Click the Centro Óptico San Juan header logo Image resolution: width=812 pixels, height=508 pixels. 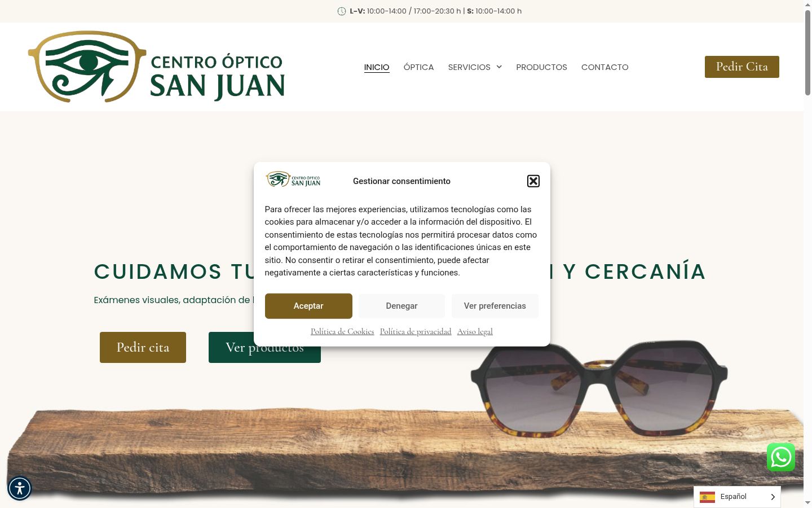(x=156, y=67)
